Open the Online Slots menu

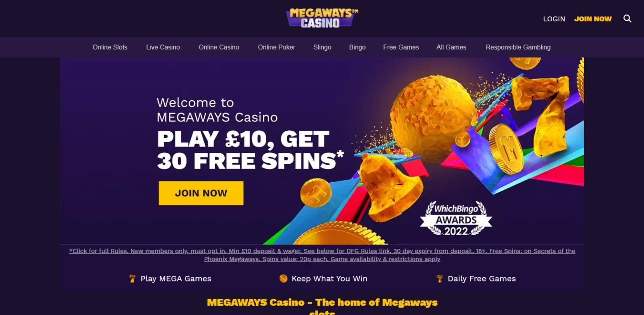click(110, 47)
